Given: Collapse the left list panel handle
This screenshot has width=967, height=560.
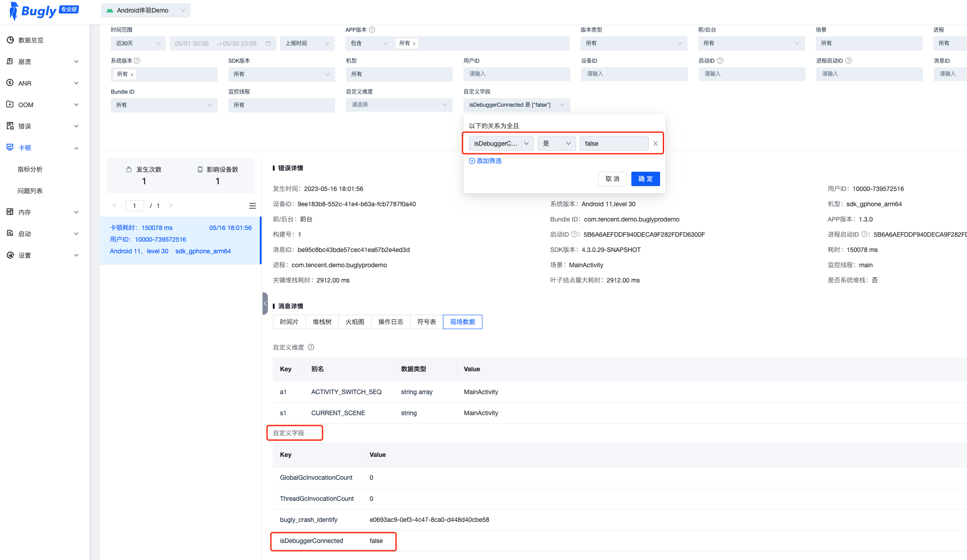Looking at the screenshot, I should click(265, 304).
